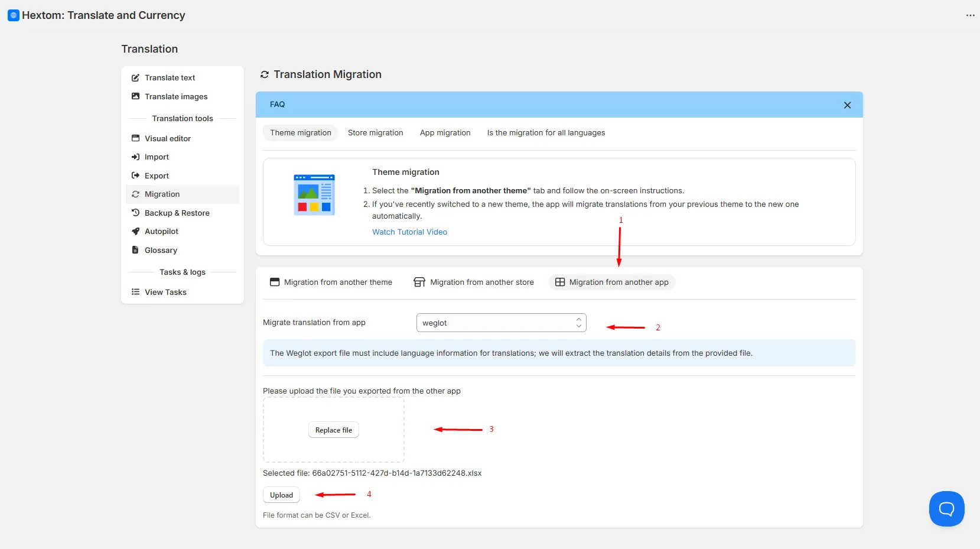Click the FAQ header label
Viewport: 980px width, 549px height.
pyautogui.click(x=277, y=105)
